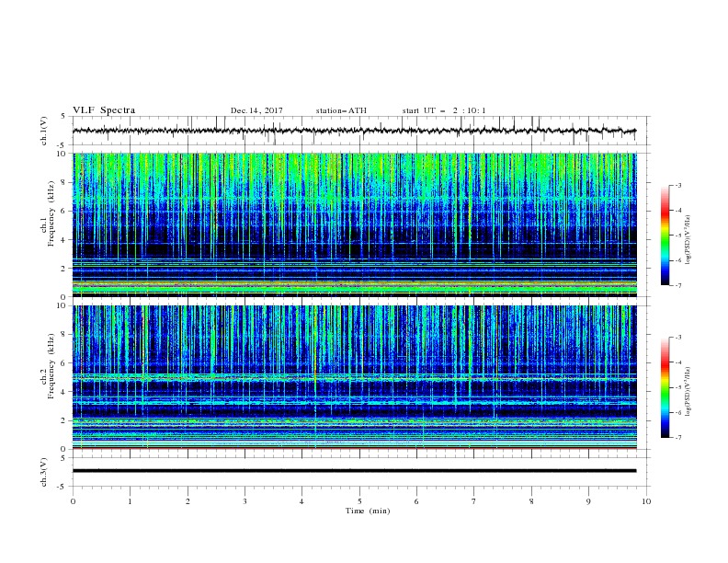Click time axis tick label "3"
The width and height of the screenshot is (728, 563).
point(245,501)
